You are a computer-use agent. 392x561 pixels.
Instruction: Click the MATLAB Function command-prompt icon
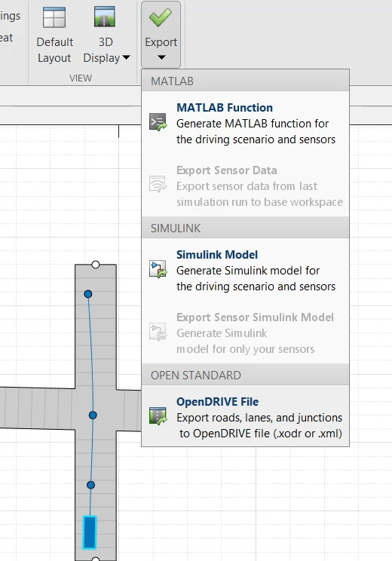pyautogui.click(x=158, y=122)
